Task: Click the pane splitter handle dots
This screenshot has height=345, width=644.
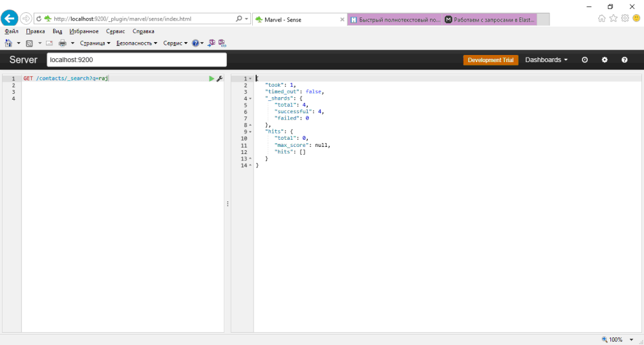Action: (228, 204)
